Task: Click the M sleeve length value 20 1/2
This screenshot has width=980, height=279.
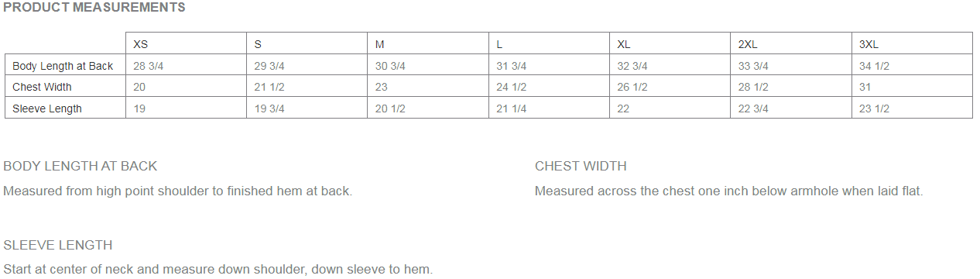Action: [390, 108]
